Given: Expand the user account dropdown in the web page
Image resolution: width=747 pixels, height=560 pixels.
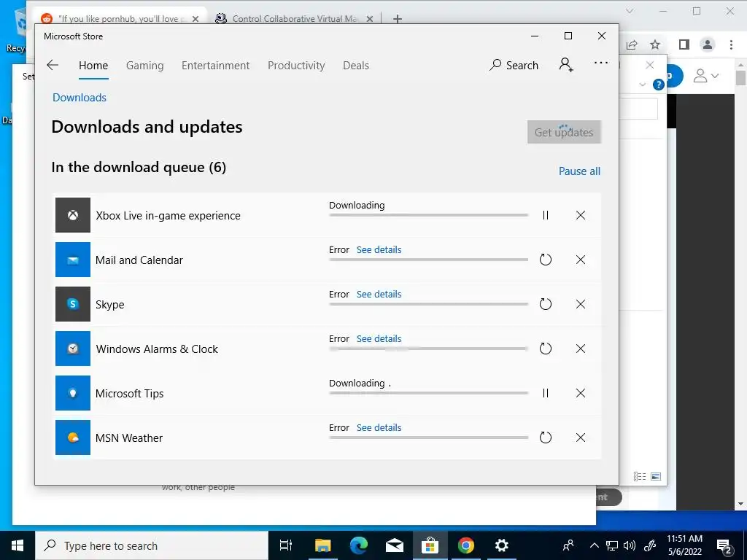Looking at the screenshot, I should [706, 76].
